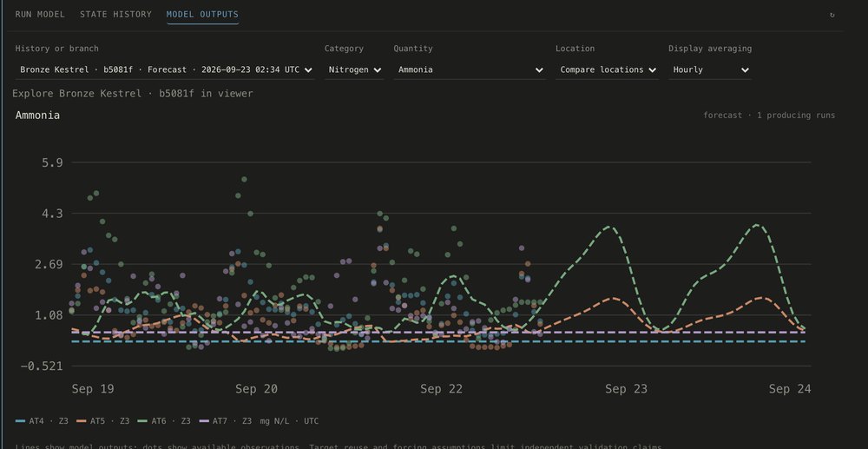Click the Quantity field label
The image size is (868, 449).
[413, 49]
